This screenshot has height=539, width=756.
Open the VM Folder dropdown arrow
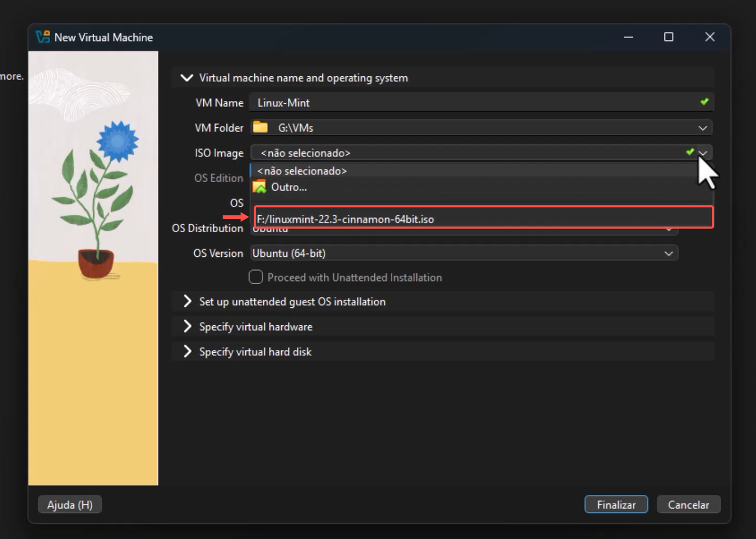tap(702, 128)
